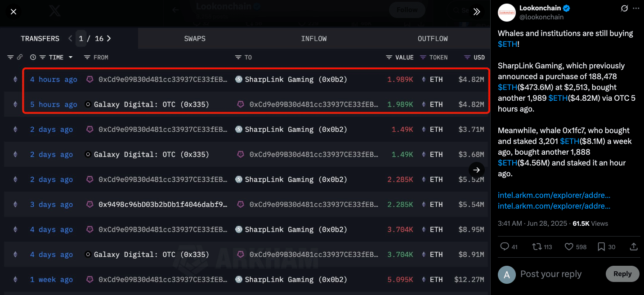This screenshot has height=295, width=644.
Task: Click the $12.27M USD amount
Action: click(469, 280)
